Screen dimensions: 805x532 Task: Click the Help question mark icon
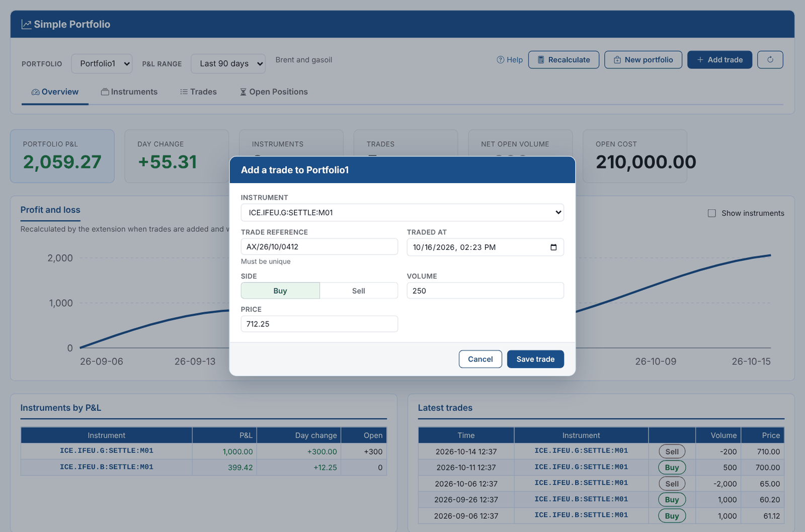point(500,60)
